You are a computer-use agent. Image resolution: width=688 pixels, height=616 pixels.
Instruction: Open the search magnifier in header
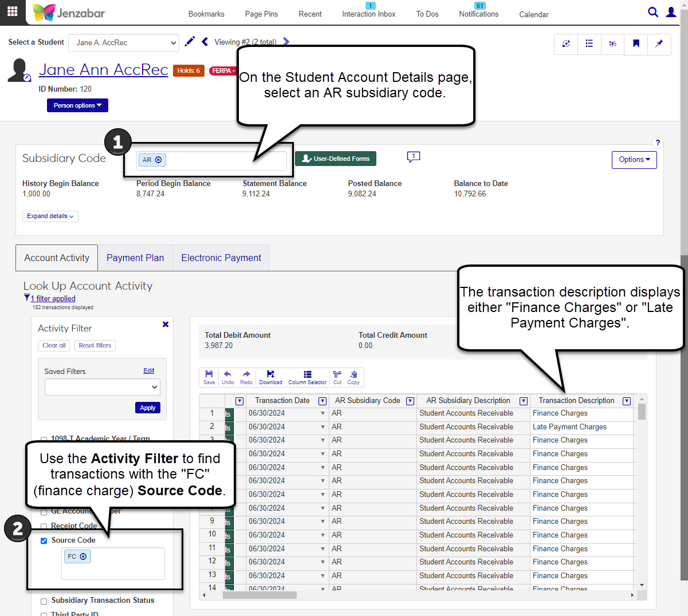[x=652, y=12]
